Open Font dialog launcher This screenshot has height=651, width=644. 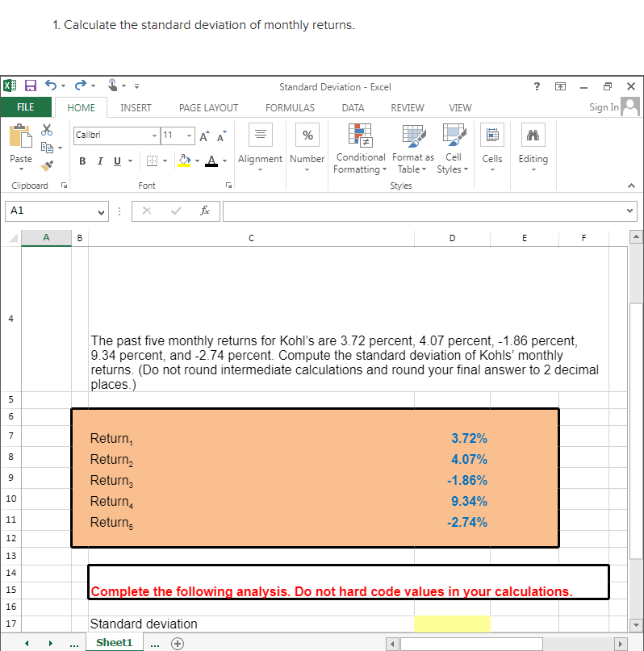click(x=228, y=186)
